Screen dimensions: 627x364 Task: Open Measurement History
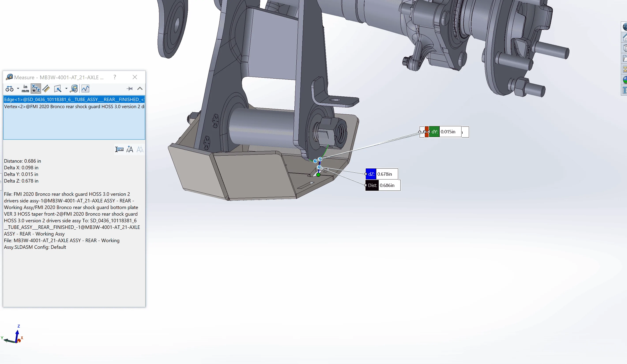pos(74,89)
